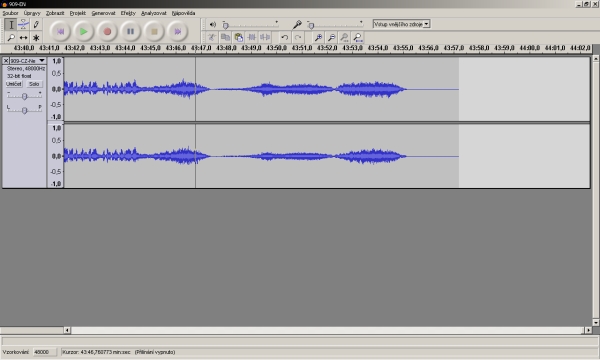This screenshot has width=600, height=360.
Task: Open the sample rate Vzorkování field
Action: [44, 352]
